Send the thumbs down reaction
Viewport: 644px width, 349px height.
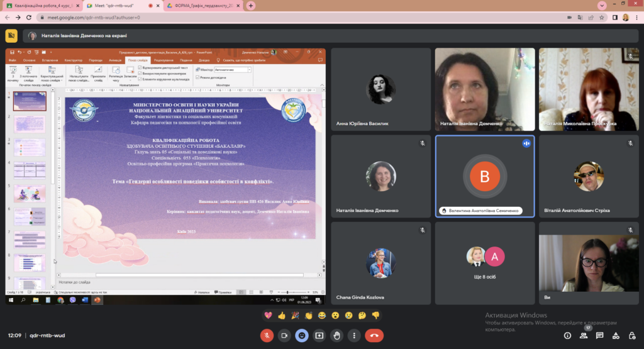[375, 315]
